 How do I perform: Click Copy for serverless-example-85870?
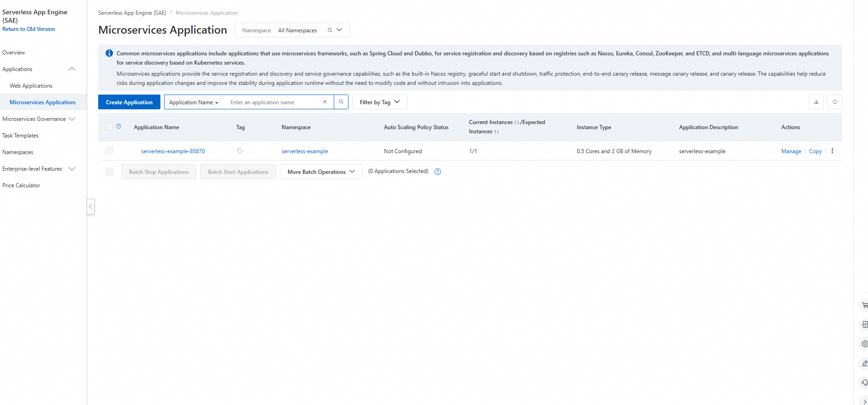[x=815, y=151]
